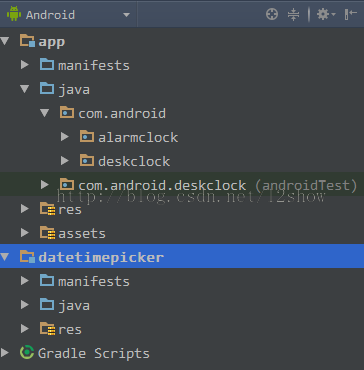
Task: Expand manifests under datetimepicker
Action: tap(24, 281)
